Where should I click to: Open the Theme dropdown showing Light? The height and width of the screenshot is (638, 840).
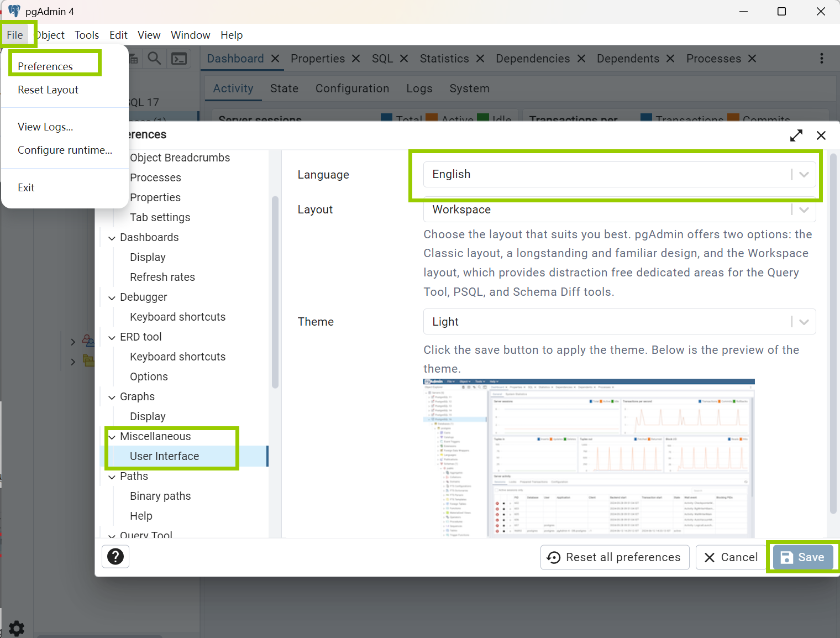coord(620,322)
